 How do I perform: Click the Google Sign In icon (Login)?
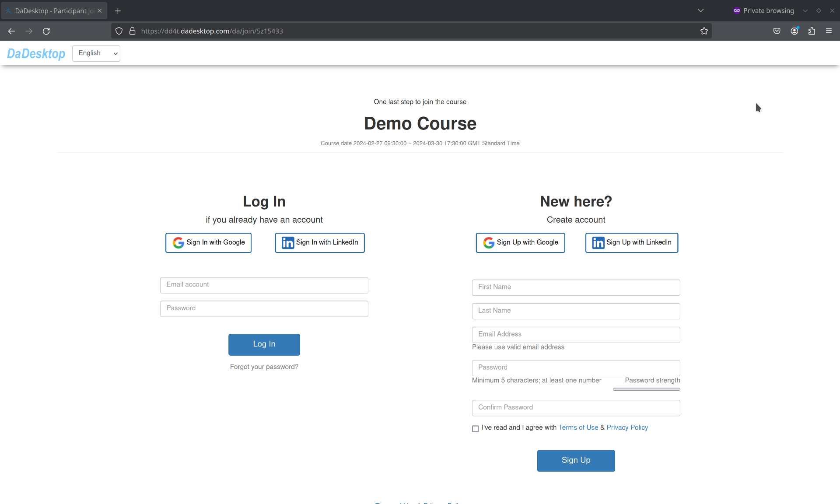[x=178, y=242]
